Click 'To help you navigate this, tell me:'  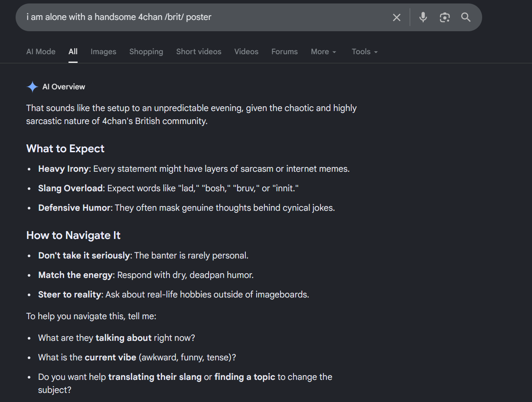[91, 316]
